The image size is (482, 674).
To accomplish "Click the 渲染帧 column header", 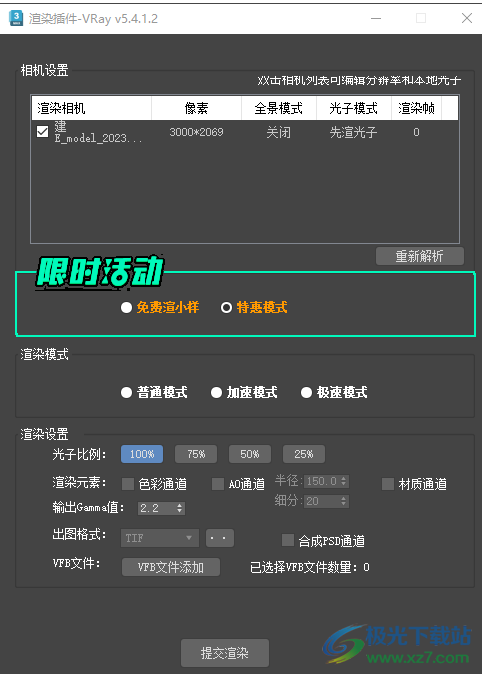I will pyautogui.click(x=417, y=108).
